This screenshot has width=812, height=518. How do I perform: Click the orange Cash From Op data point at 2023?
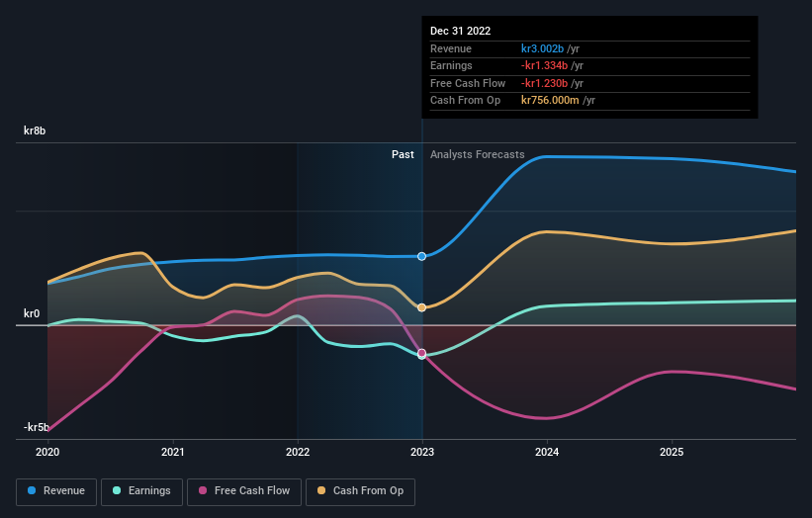[x=422, y=307]
